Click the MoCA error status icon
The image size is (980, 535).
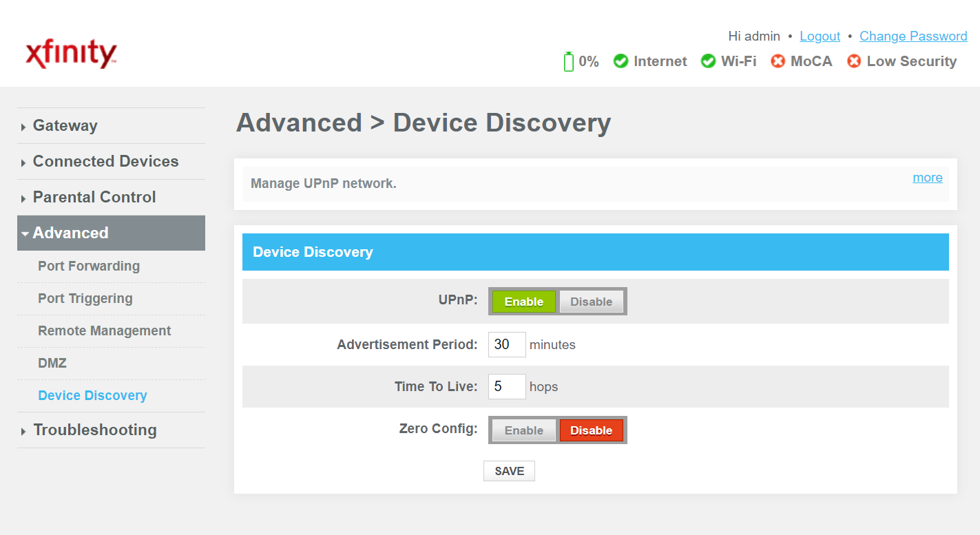click(x=778, y=61)
